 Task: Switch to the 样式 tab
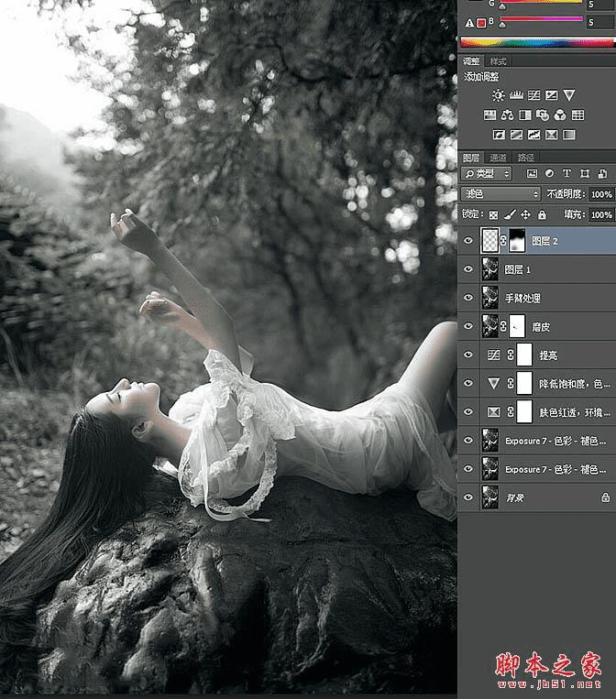point(499,61)
